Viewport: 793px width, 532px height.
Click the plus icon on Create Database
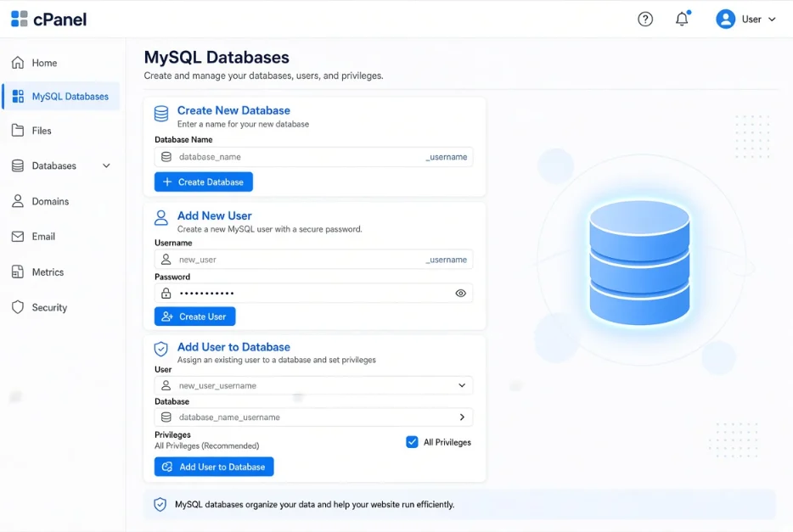tap(167, 182)
